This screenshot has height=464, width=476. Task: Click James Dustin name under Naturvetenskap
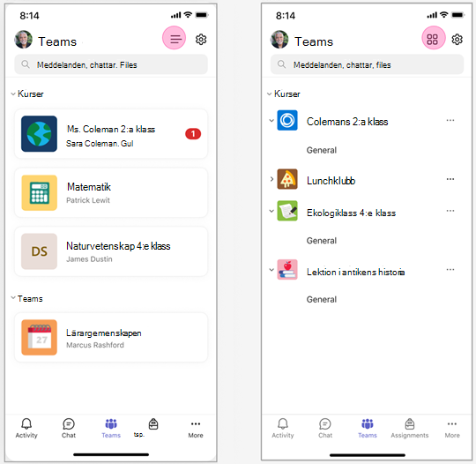coord(89,259)
